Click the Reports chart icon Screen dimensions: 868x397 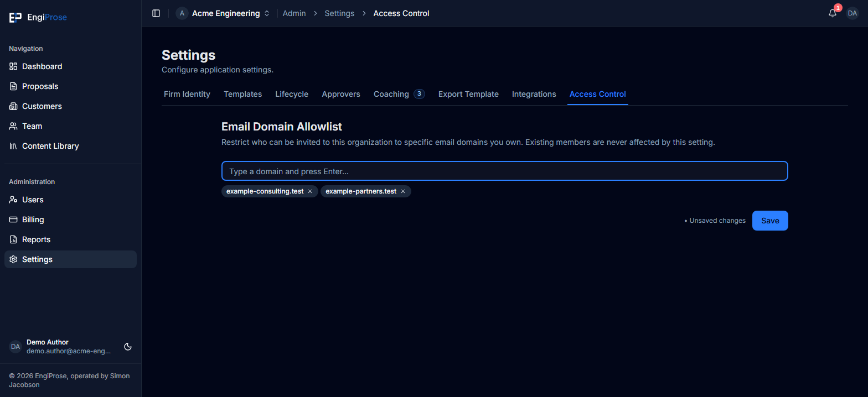pyautogui.click(x=13, y=239)
